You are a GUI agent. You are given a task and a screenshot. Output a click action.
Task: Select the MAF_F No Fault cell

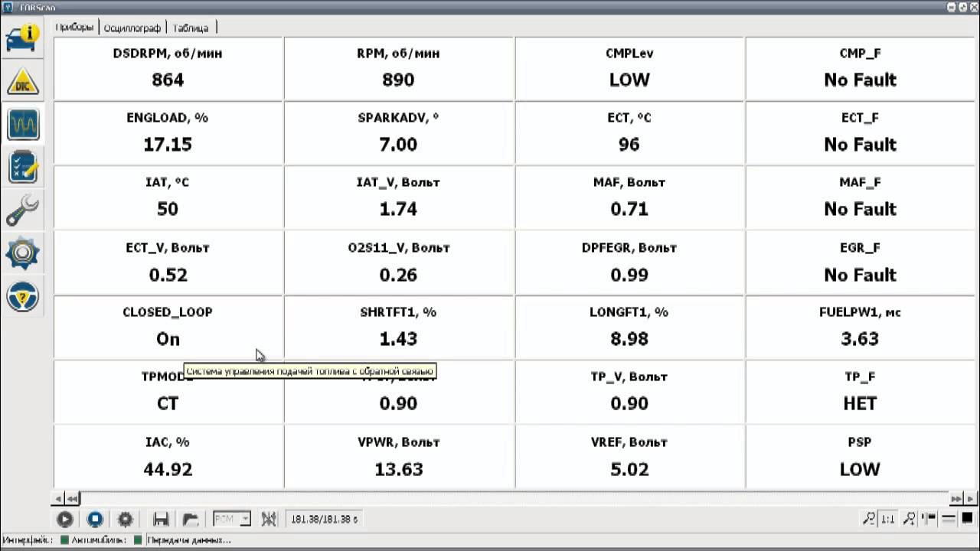tap(860, 197)
